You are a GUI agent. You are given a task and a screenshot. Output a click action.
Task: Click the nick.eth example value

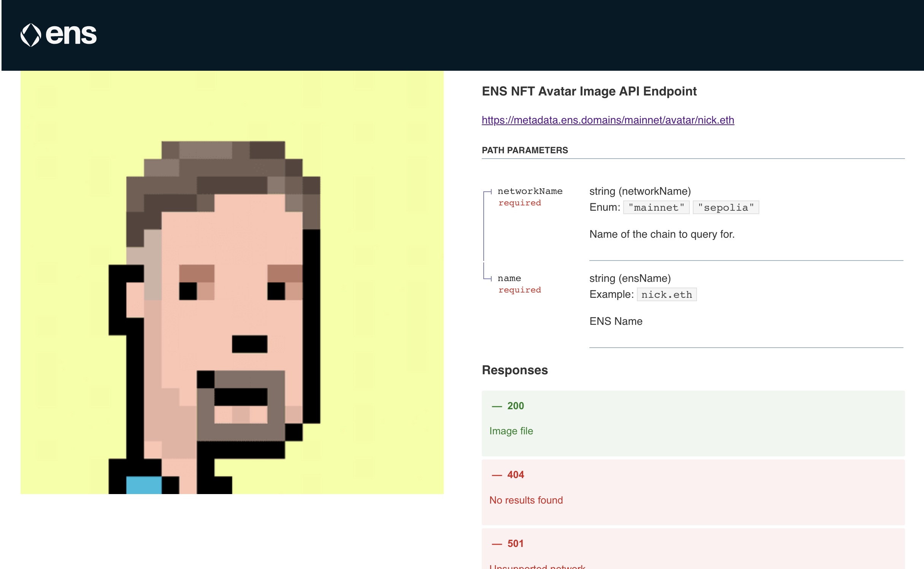666,295
